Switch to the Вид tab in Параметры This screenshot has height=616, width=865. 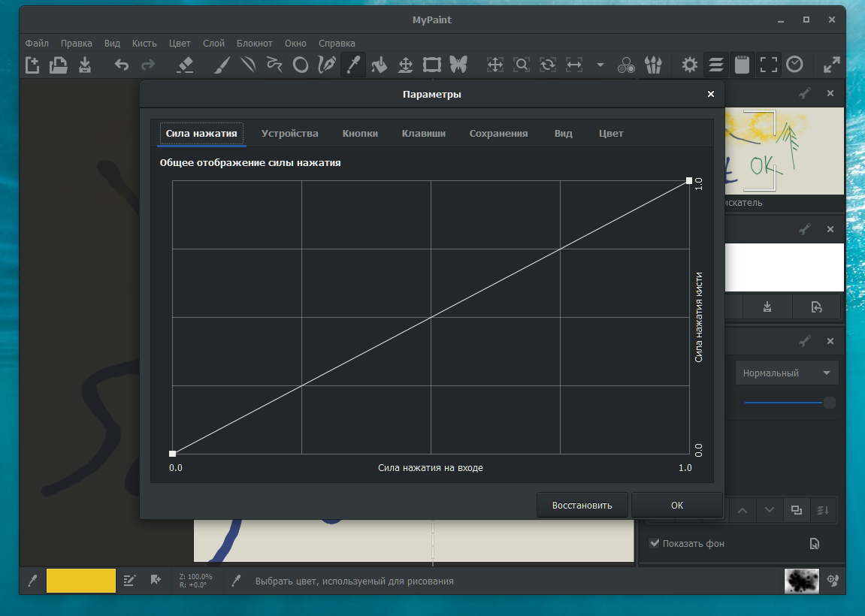(563, 134)
